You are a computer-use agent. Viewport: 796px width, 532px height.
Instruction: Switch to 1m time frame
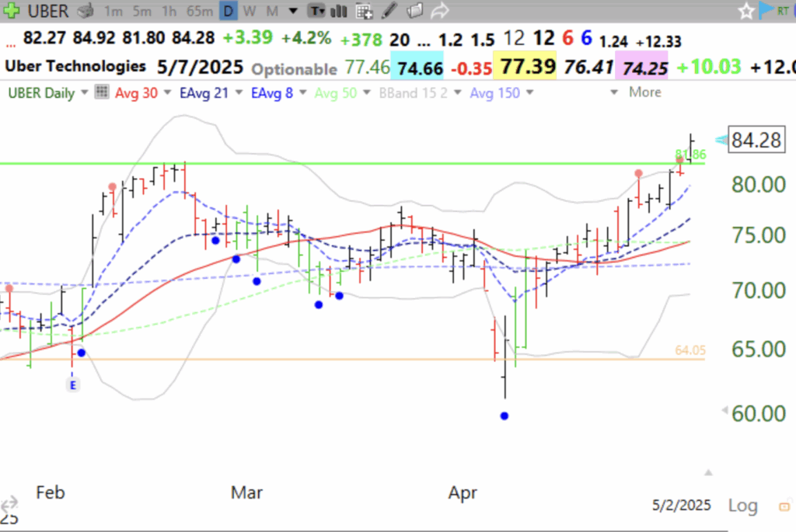click(113, 11)
